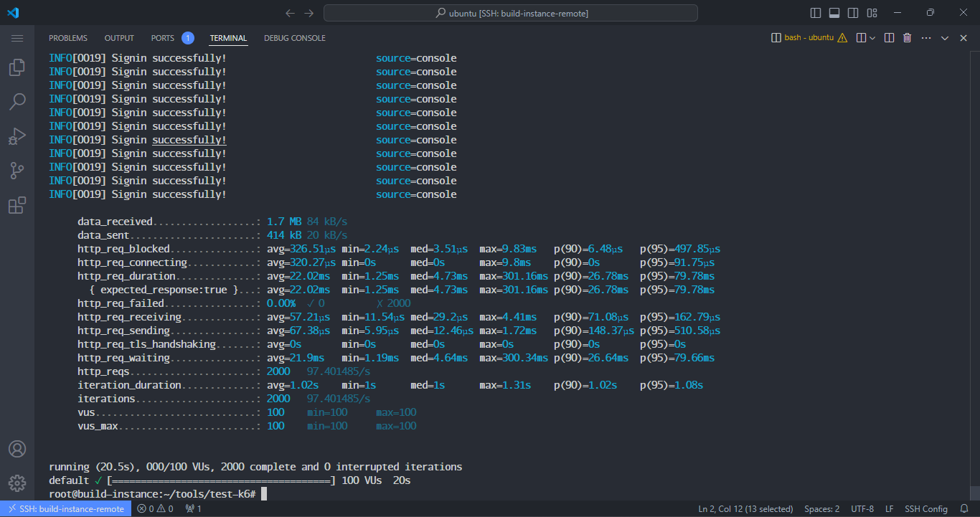980x517 pixels.
Task: Click the http_req_tls_handshaking label
Action: click(x=146, y=344)
